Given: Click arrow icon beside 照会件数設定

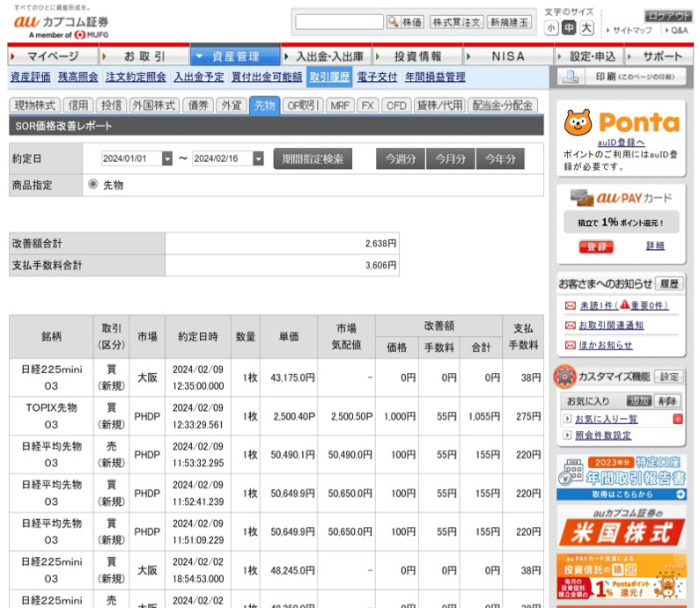Looking at the screenshot, I should click(x=567, y=435).
